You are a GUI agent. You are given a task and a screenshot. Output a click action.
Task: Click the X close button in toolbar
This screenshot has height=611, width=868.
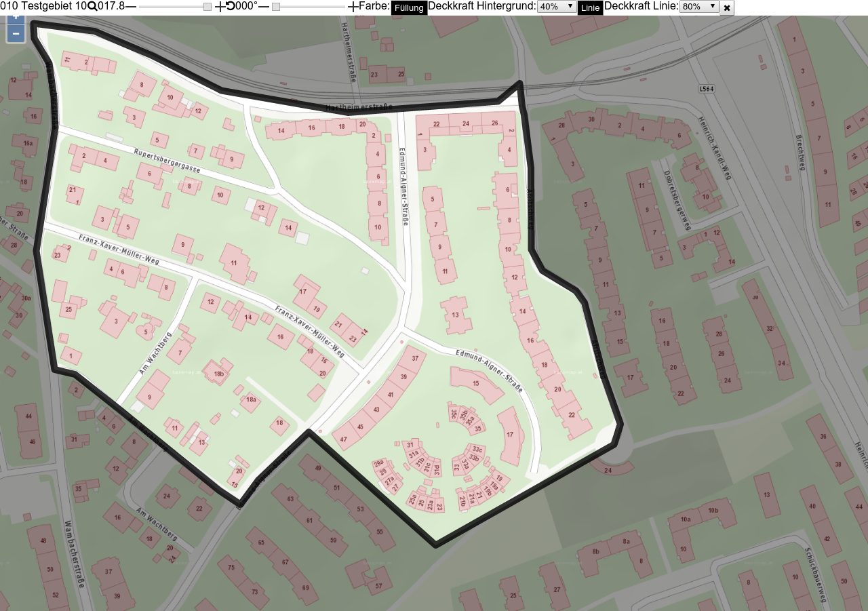coord(727,8)
